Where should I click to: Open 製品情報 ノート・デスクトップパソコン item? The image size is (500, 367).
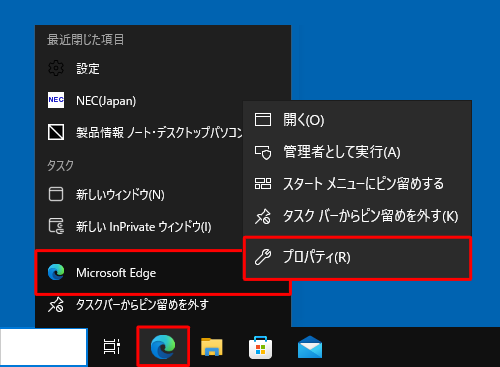click(139, 132)
